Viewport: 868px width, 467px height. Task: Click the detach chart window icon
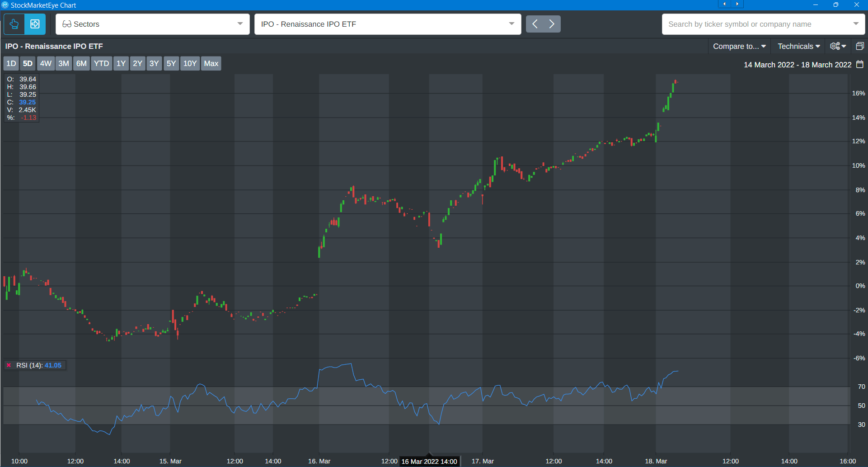(859, 46)
